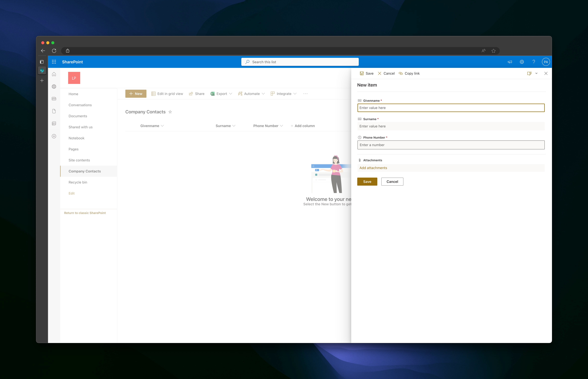Click the Edit form icon in panel header
The width and height of the screenshot is (588, 379).
tap(529, 73)
